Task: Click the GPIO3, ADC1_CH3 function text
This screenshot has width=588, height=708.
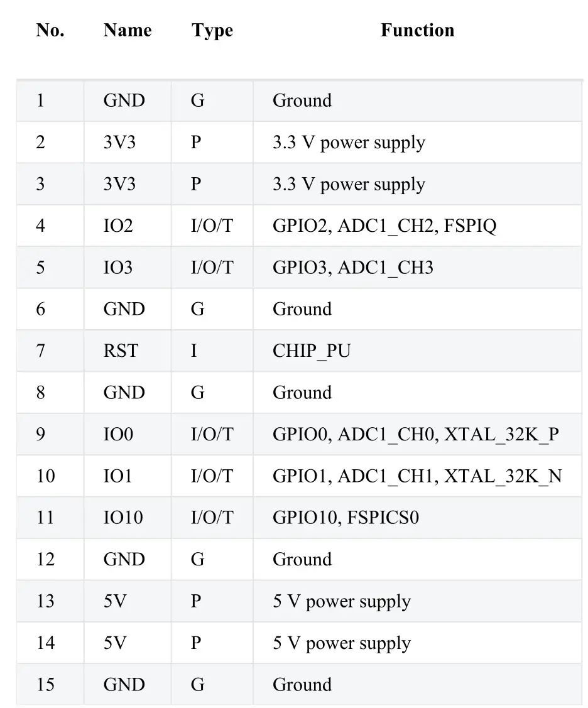Action: (353, 268)
